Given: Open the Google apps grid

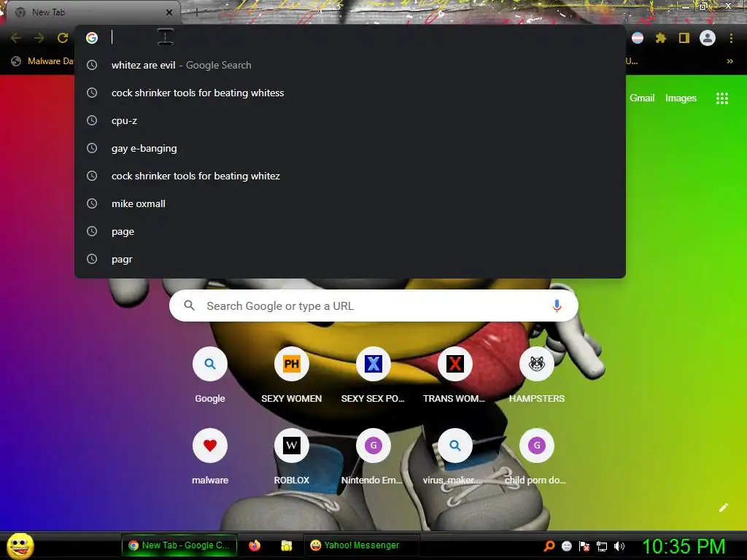Looking at the screenshot, I should pos(722,98).
